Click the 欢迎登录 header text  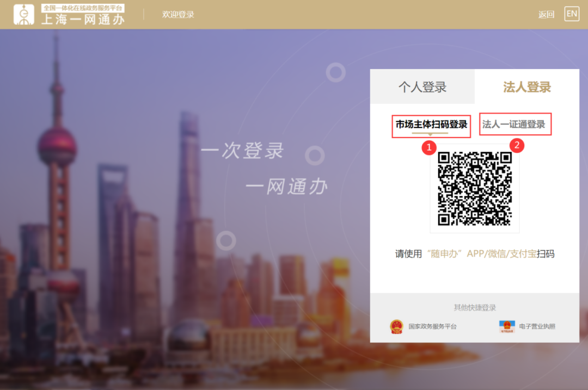[178, 15]
